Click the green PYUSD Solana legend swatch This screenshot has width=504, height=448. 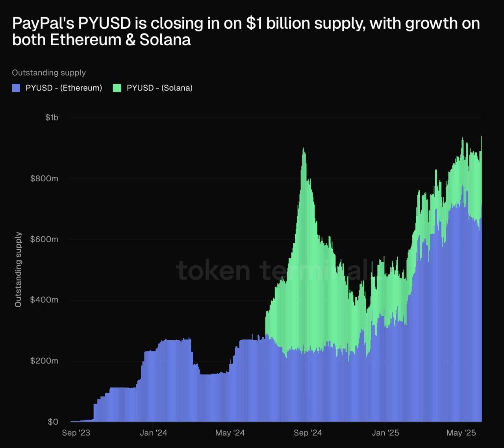tap(117, 88)
